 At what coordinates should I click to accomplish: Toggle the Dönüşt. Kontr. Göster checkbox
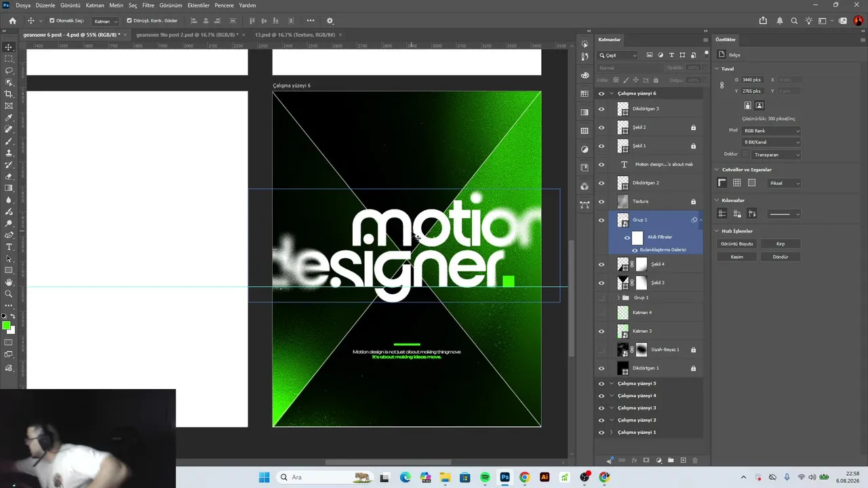[x=130, y=21]
